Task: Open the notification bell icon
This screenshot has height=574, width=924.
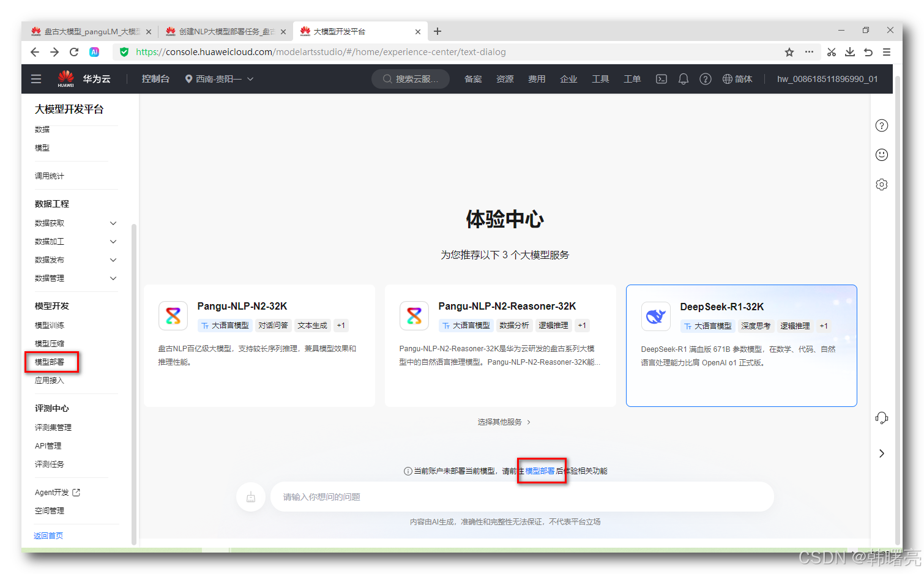Action: 684,79
